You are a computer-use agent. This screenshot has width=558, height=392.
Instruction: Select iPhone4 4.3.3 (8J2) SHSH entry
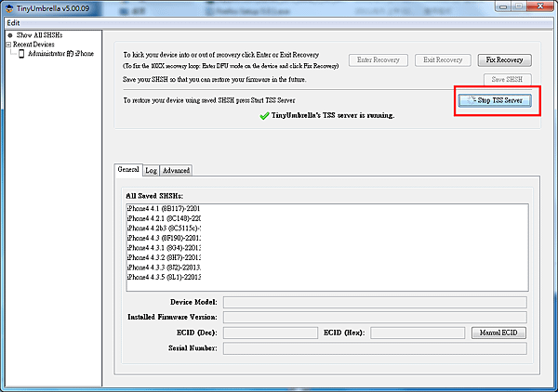click(164, 268)
